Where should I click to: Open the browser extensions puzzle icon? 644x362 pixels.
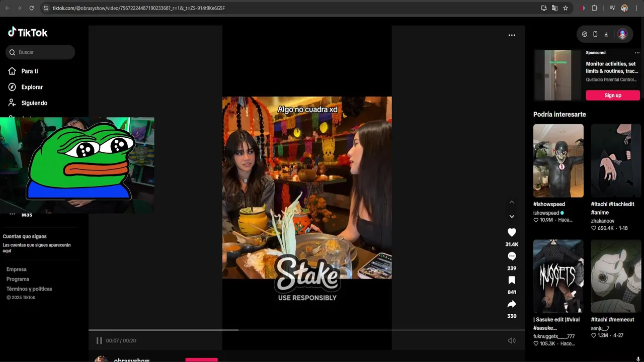coord(595,8)
